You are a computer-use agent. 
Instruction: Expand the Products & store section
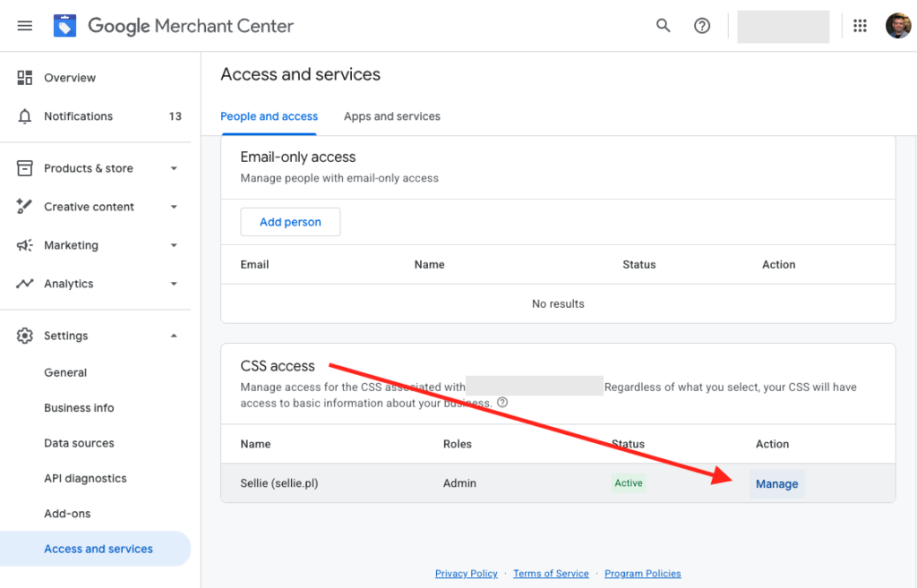pyautogui.click(x=174, y=168)
